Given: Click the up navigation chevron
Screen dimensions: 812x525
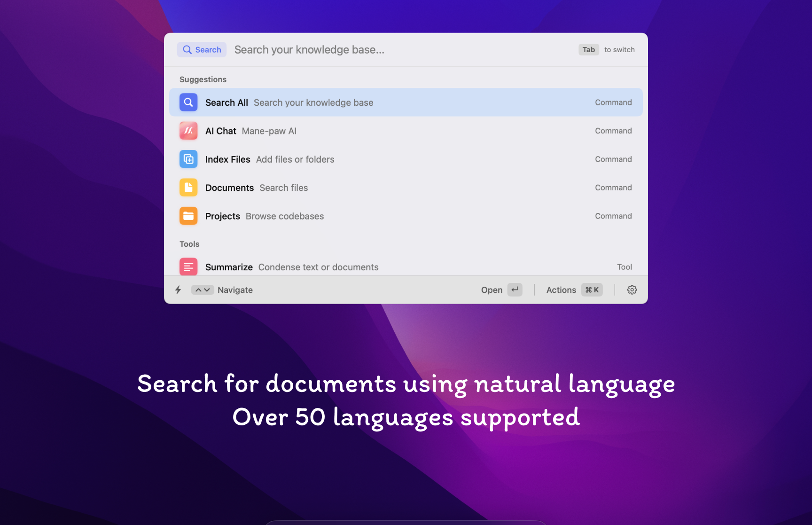Looking at the screenshot, I should [x=197, y=290].
